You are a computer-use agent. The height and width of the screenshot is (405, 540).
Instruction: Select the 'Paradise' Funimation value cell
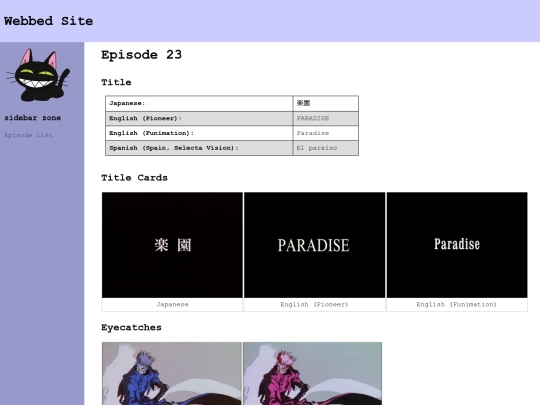326,133
